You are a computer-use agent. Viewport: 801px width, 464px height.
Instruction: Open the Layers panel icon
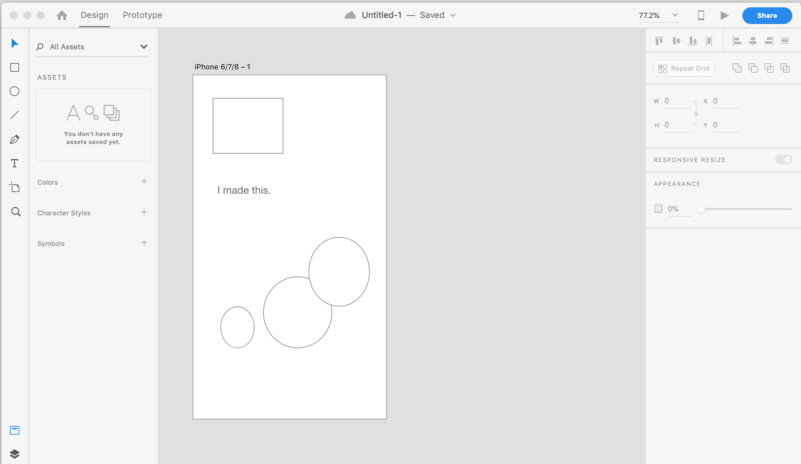pos(15,454)
